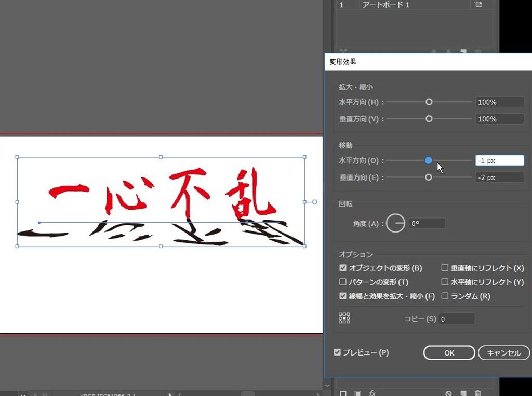Click the コピー count input field
This screenshot has width=532, height=396.
(457, 319)
